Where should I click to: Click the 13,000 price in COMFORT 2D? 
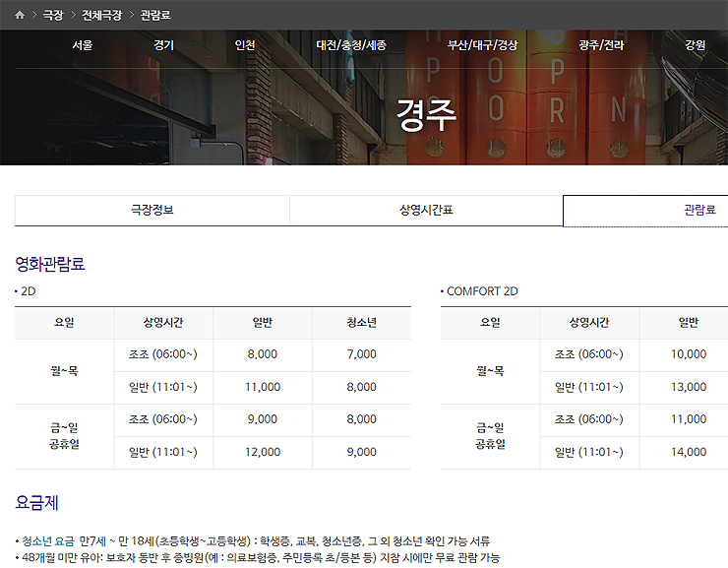(x=689, y=387)
